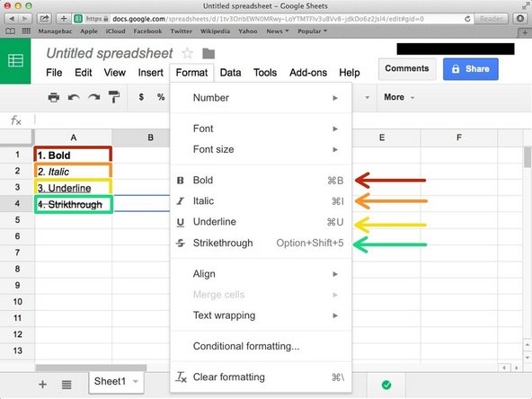Select column A header

click(74, 137)
